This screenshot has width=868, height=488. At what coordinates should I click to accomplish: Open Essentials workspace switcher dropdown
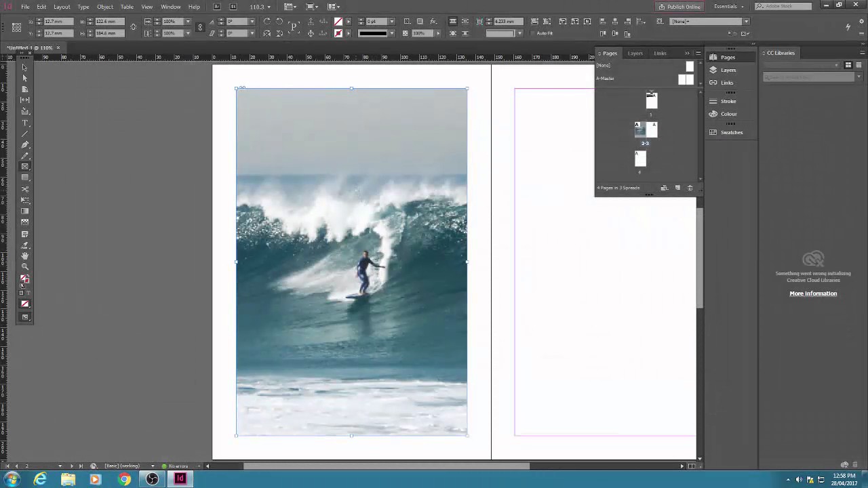click(x=729, y=7)
